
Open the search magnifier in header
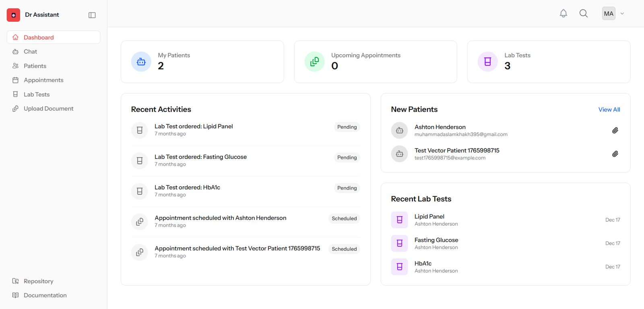[x=584, y=13]
